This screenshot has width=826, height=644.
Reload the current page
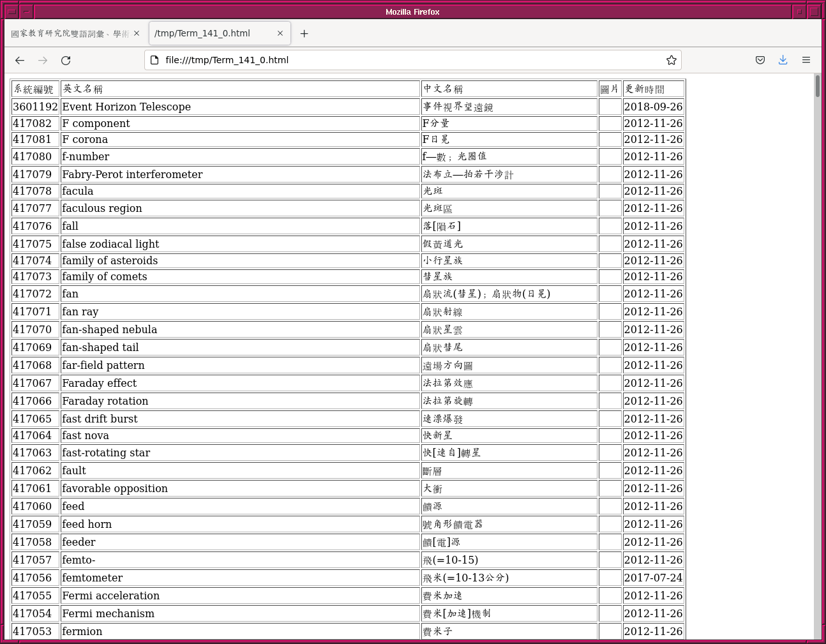(66, 60)
